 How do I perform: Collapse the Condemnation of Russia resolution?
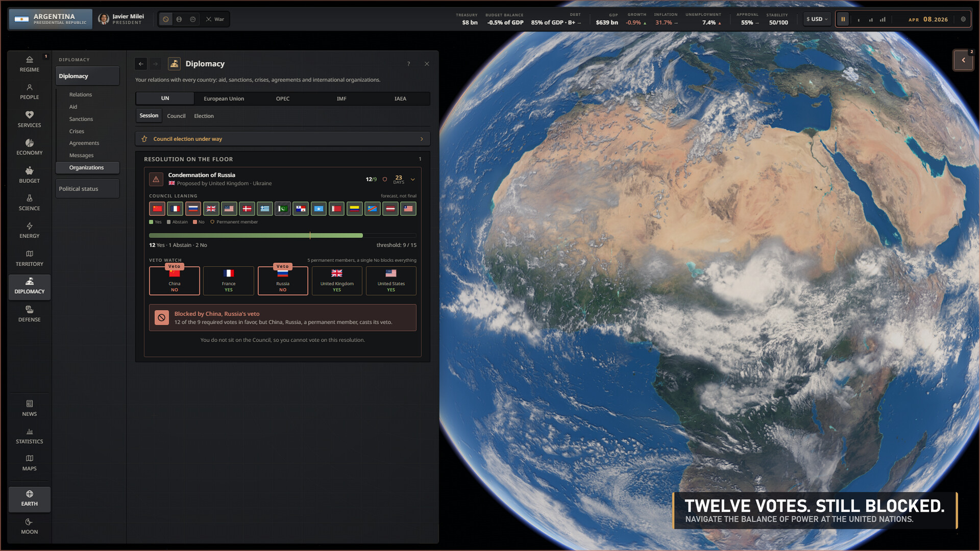click(x=412, y=180)
